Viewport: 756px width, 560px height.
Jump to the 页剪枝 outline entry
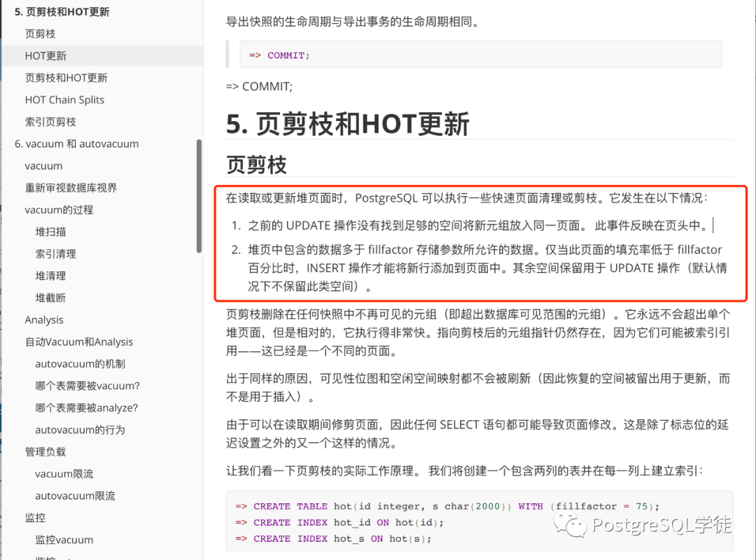coord(41,34)
